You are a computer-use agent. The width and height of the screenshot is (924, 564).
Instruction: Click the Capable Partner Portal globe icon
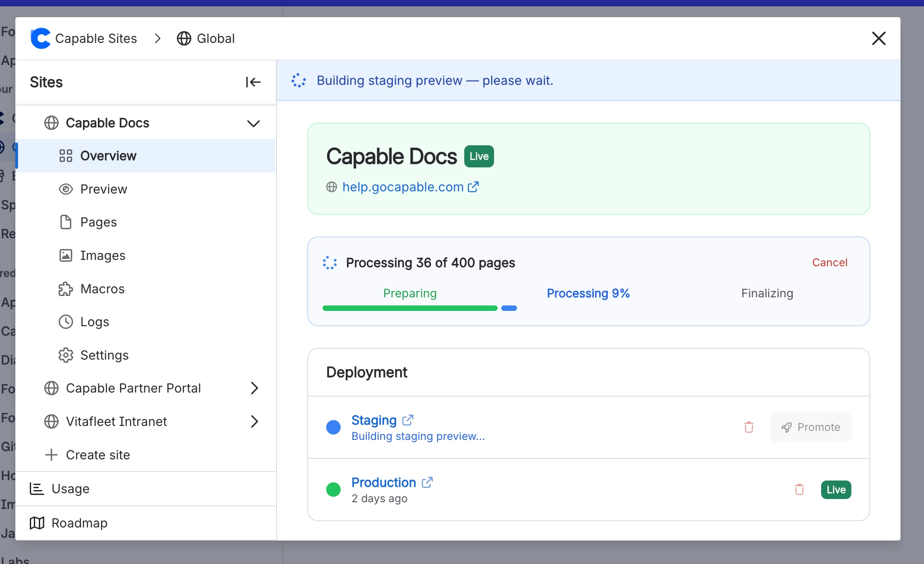(x=51, y=388)
